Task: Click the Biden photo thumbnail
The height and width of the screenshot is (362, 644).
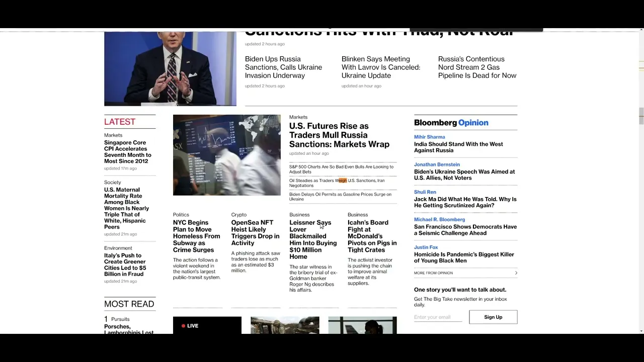Action: 170,69
